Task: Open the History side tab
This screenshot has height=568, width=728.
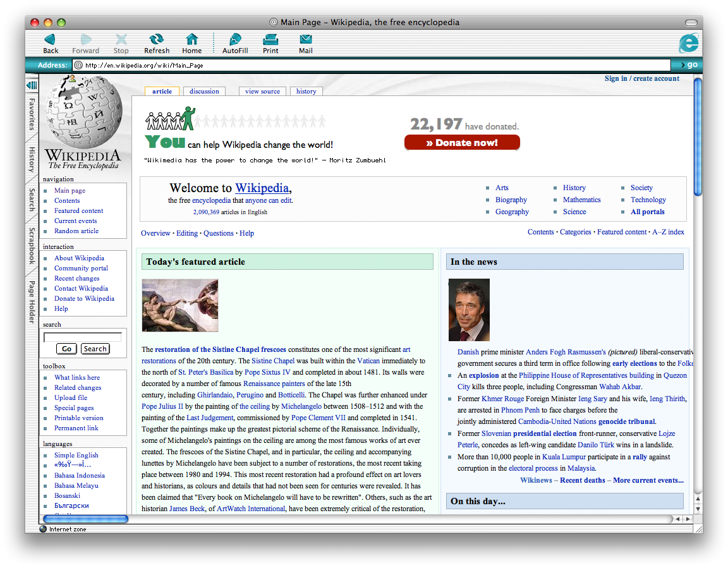Action: (32, 159)
